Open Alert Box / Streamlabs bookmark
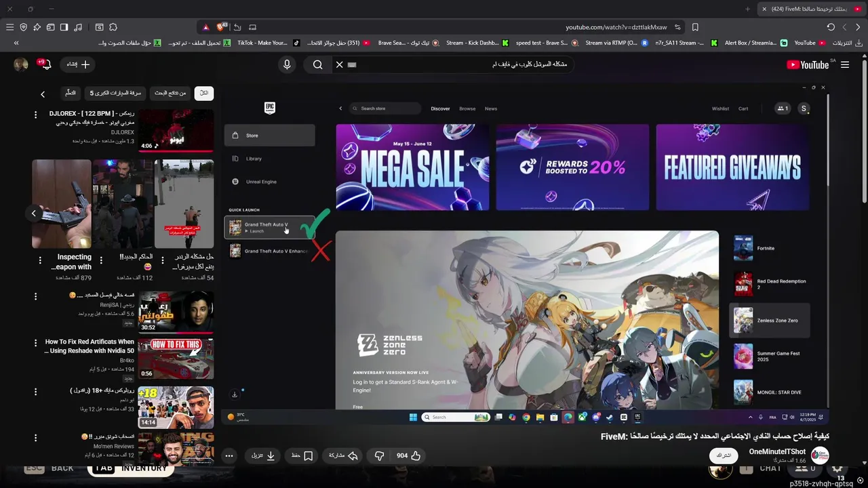The height and width of the screenshot is (488, 868). (755, 43)
